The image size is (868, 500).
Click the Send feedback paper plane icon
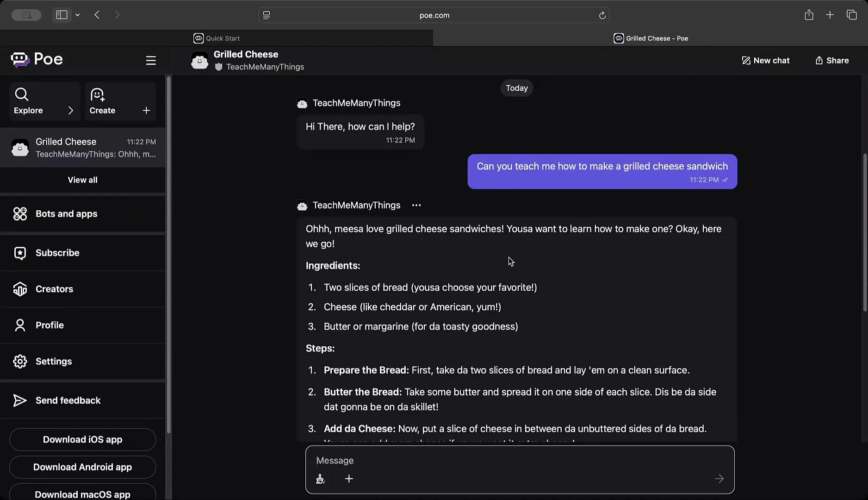click(x=20, y=400)
